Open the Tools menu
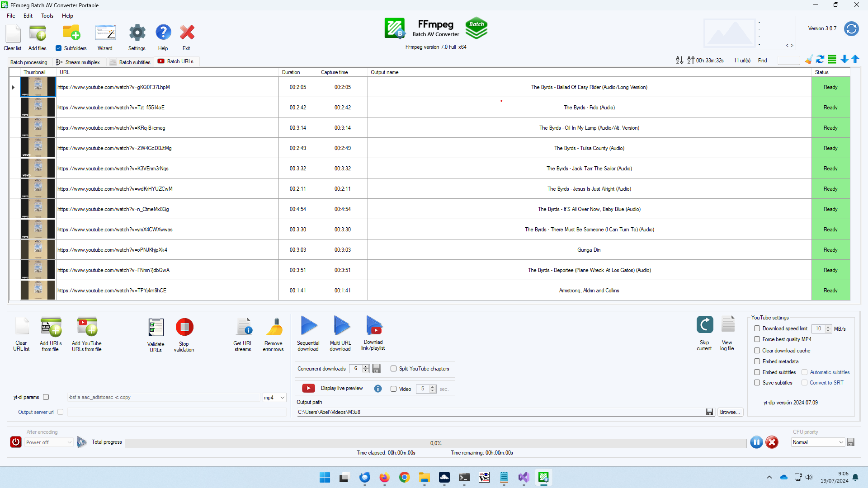This screenshot has height=488, width=868. 47,16
